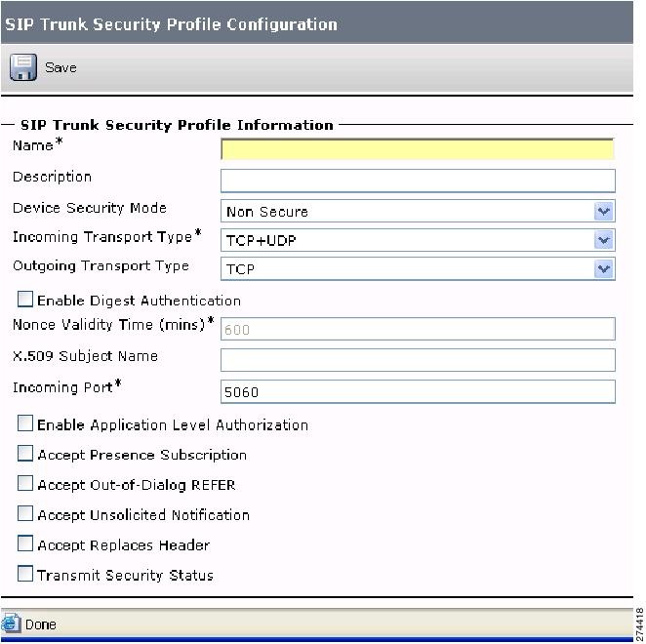Click into the Description text field
Viewport: 646px width, 644px height.
click(x=418, y=181)
